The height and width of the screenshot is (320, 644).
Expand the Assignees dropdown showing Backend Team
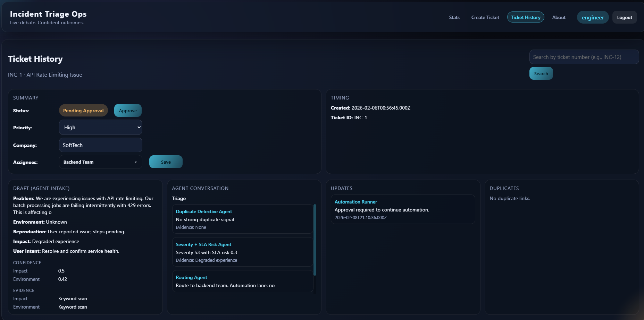(x=101, y=162)
